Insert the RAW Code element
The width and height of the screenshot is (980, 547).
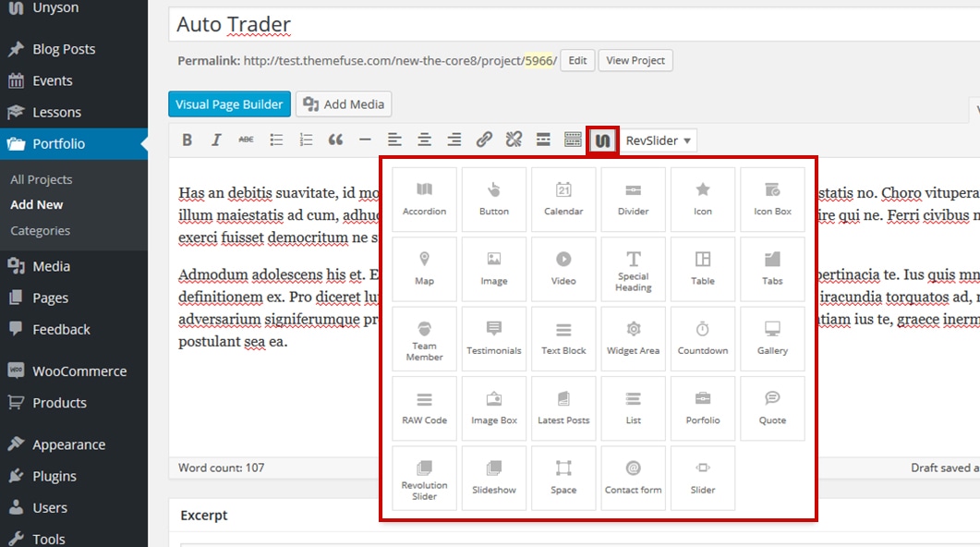click(424, 408)
